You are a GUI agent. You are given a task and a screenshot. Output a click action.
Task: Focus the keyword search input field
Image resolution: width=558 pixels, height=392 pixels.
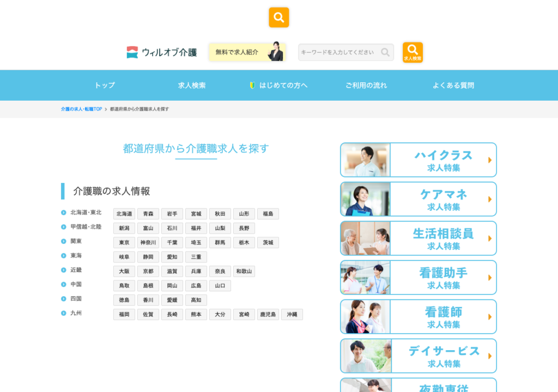[x=345, y=52]
